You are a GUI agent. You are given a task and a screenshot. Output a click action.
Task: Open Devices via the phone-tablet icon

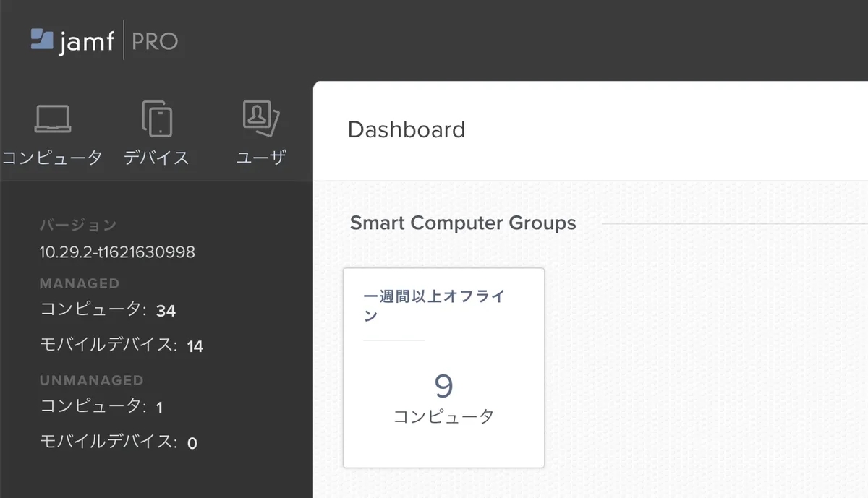pyautogui.click(x=157, y=119)
